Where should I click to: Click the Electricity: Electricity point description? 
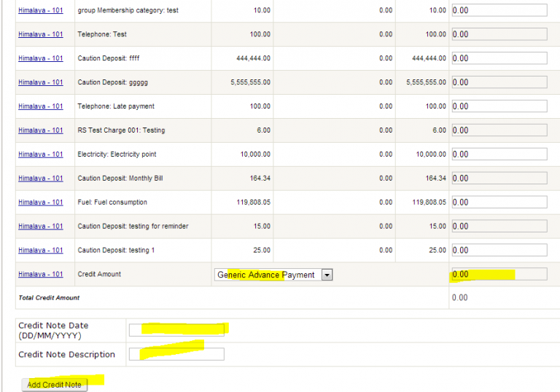(117, 154)
